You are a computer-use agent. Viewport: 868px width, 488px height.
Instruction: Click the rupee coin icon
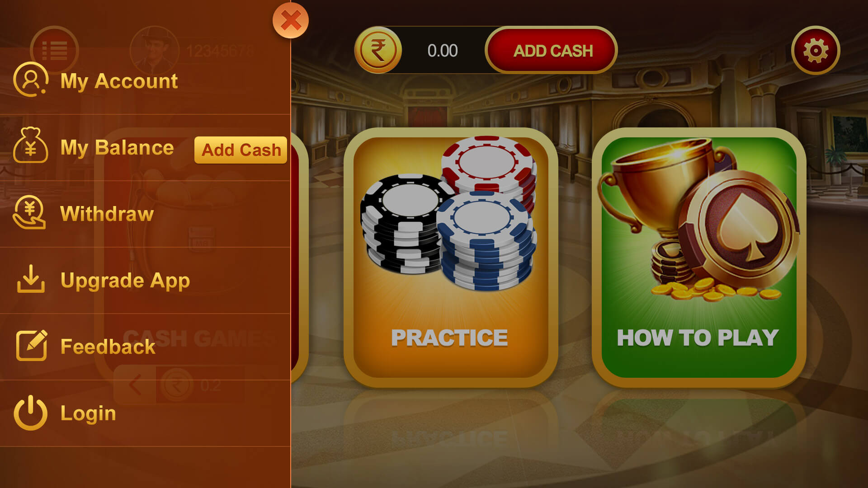coord(378,50)
